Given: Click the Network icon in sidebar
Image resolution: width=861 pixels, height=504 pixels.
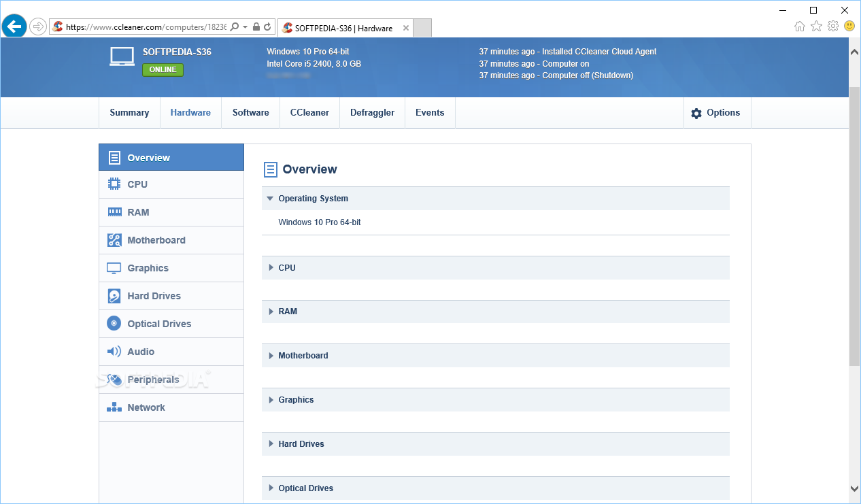Looking at the screenshot, I should (x=114, y=407).
